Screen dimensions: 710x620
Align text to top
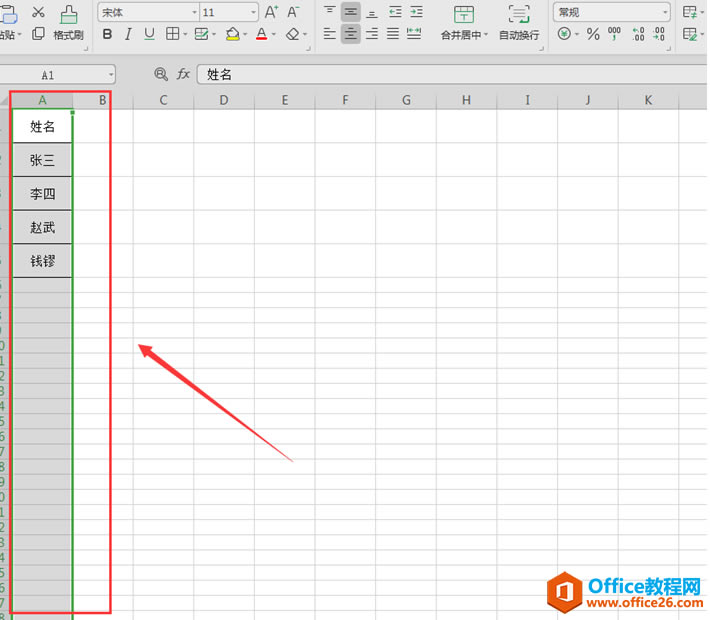click(330, 12)
